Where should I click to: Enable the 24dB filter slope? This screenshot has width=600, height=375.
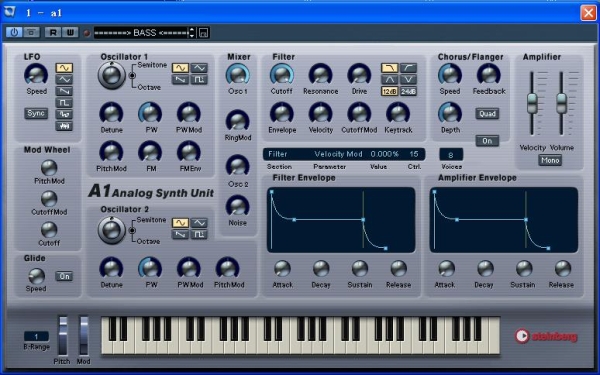pyautogui.click(x=408, y=91)
